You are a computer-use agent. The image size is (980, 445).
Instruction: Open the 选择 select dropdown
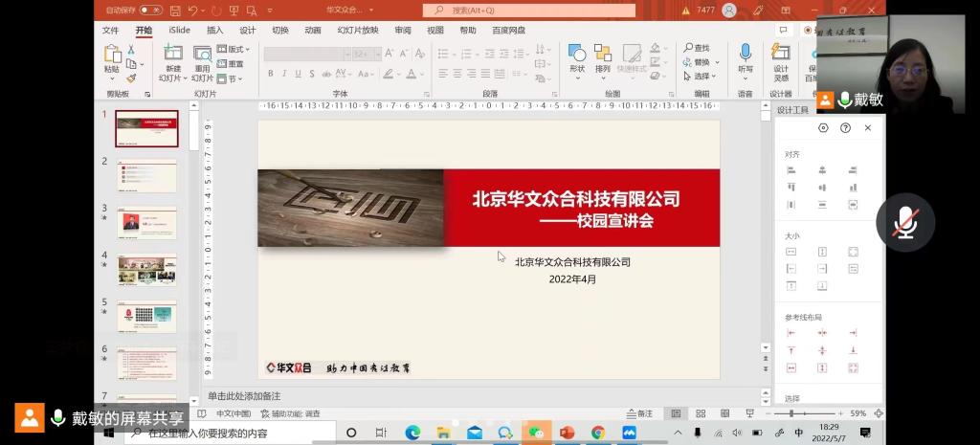coord(700,77)
